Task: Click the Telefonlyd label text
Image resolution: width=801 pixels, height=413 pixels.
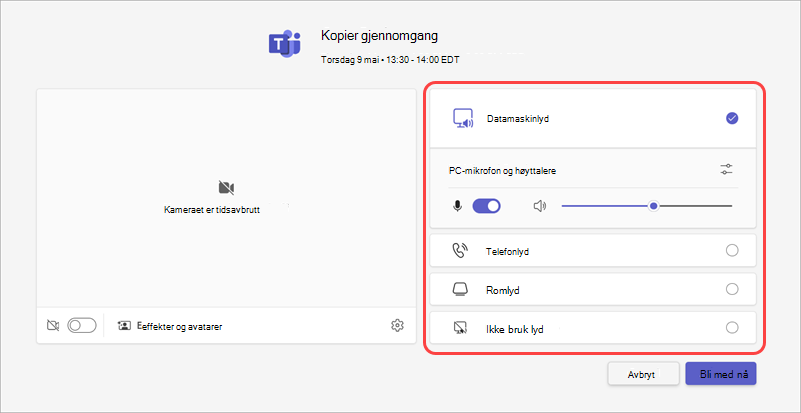Action: (x=507, y=251)
